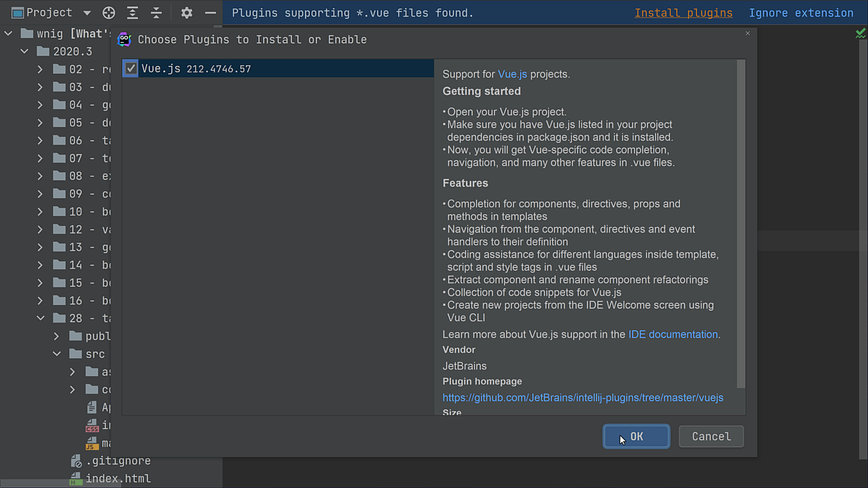Click Install plugins link

coord(683,13)
